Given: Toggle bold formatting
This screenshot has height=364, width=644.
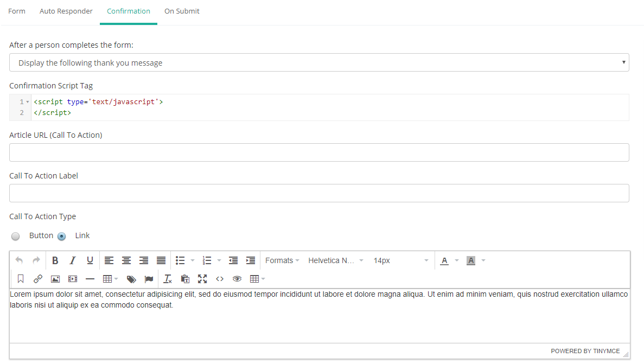Looking at the screenshot, I should [x=55, y=260].
